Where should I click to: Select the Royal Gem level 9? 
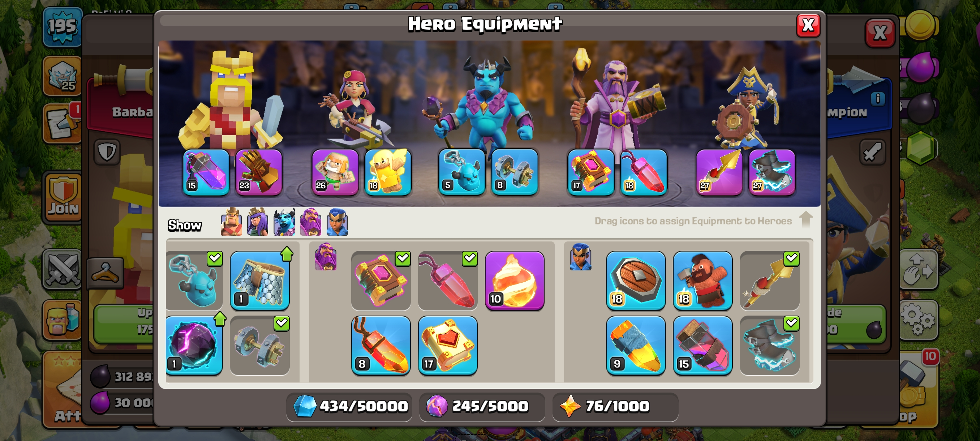point(635,345)
